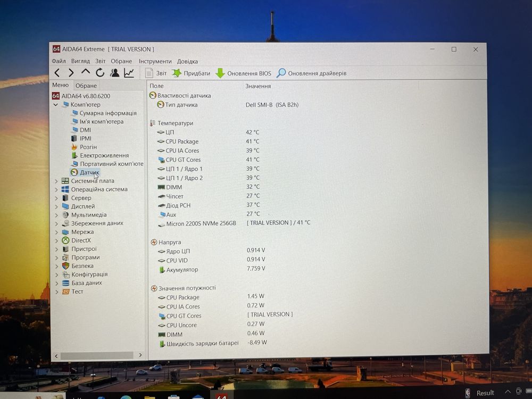Select Ім'я комп'ютера in tree
532x399 pixels.
pos(98,121)
